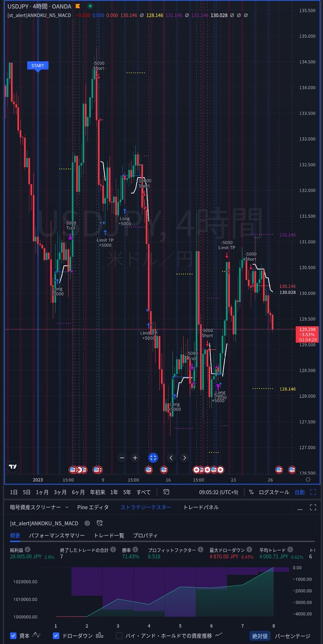Open the go-to-date calendar icon
The width and height of the screenshot is (323, 644).
point(167,492)
